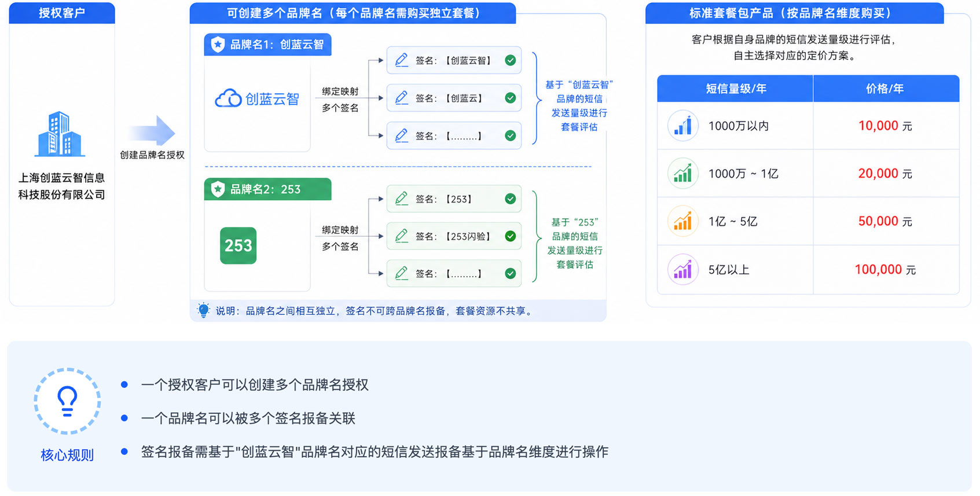This screenshot has width=980, height=496.
Task: Click the 短信量级/年 column header
Action: coord(735,89)
